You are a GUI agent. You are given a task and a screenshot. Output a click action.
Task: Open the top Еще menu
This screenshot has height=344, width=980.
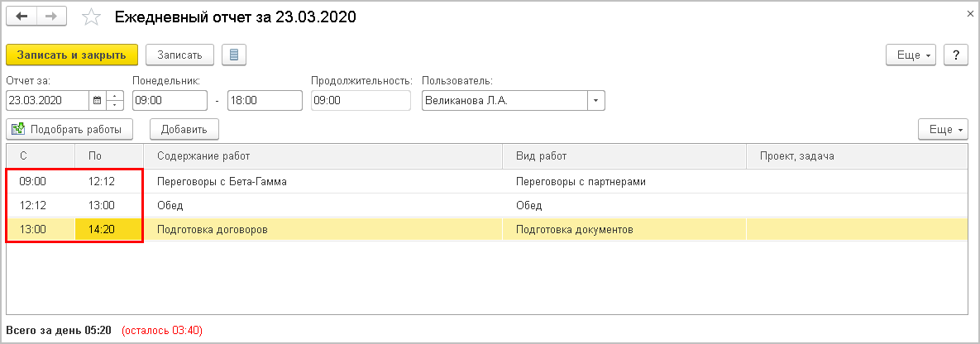tap(913, 55)
